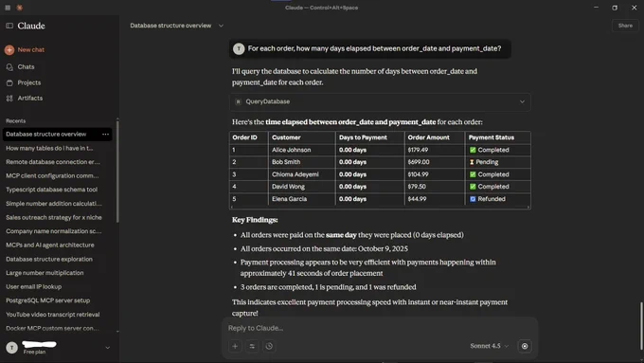
Task: Click the Chats speech bubble icon
Action: (x=9, y=67)
